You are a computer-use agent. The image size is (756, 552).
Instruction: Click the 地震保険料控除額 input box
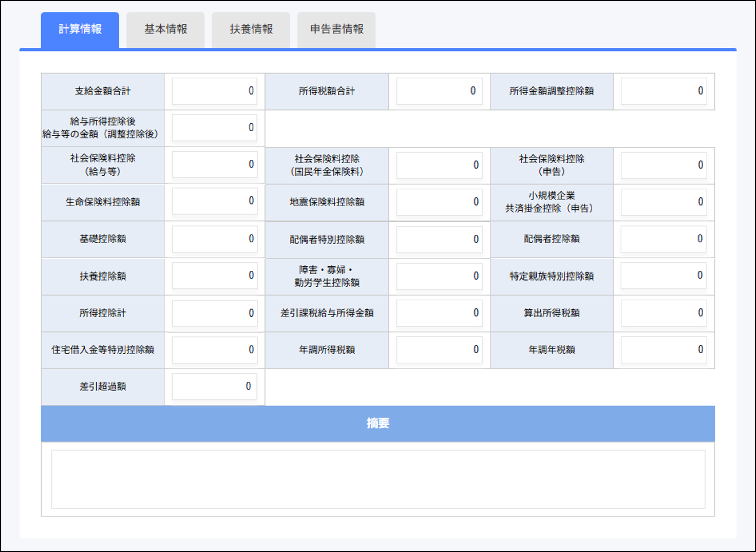439,202
